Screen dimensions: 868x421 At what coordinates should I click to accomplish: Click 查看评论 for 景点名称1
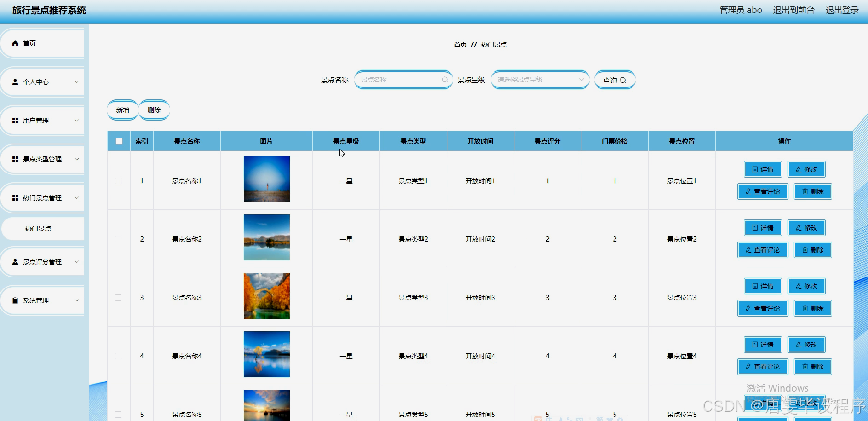coord(763,191)
